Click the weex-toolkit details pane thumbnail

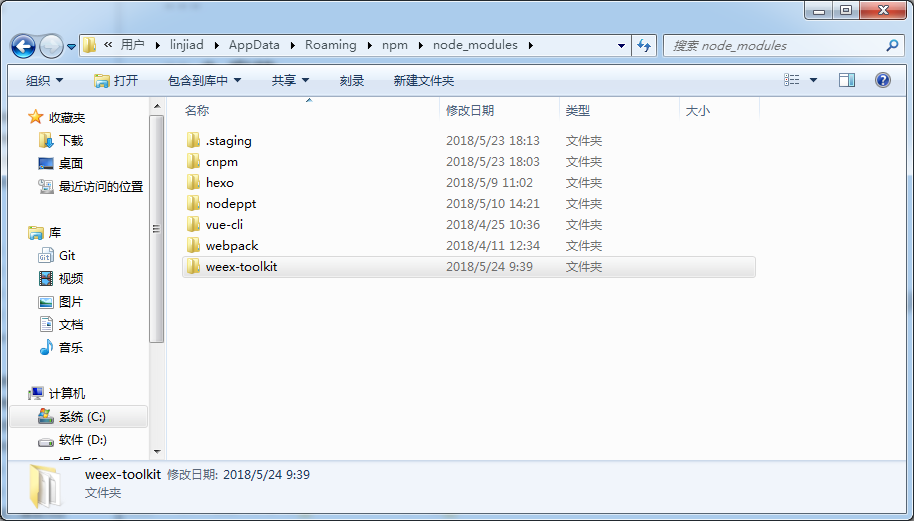(45, 485)
